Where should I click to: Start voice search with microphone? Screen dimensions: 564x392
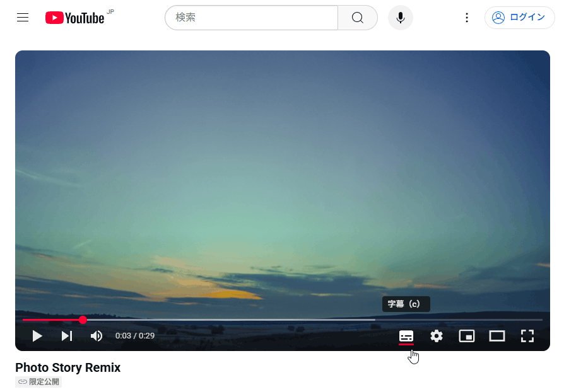401,18
